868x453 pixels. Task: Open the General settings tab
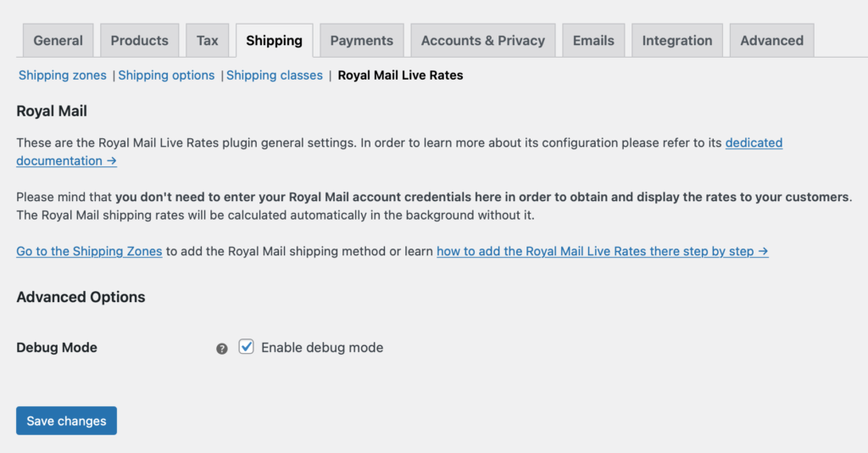(x=58, y=41)
